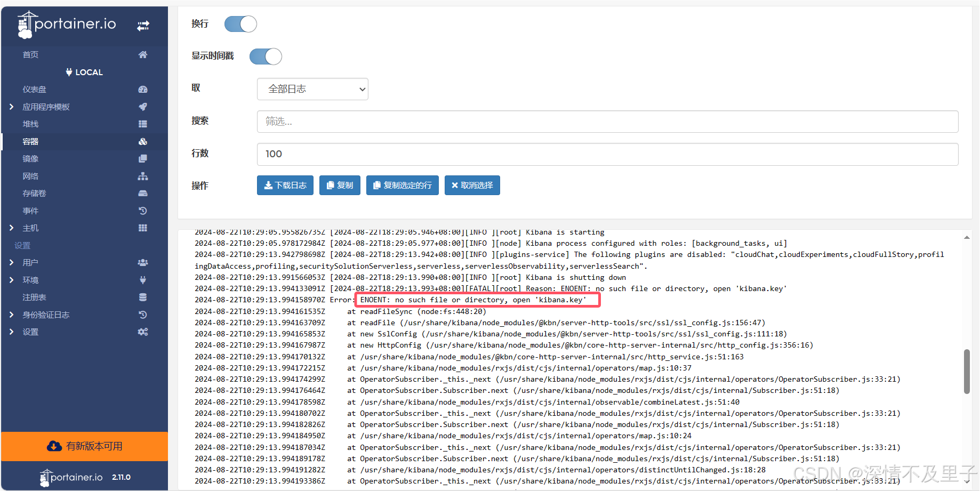980x491 pixels.
Task: Expand the 主机 menu chevron
Action: click(x=12, y=228)
